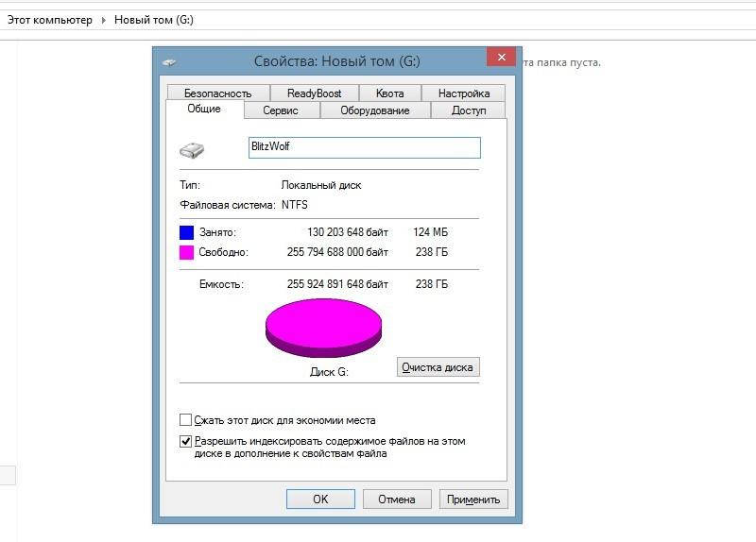This screenshot has height=542, width=756.
Task: Click the Отмена button
Action: point(397,500)
